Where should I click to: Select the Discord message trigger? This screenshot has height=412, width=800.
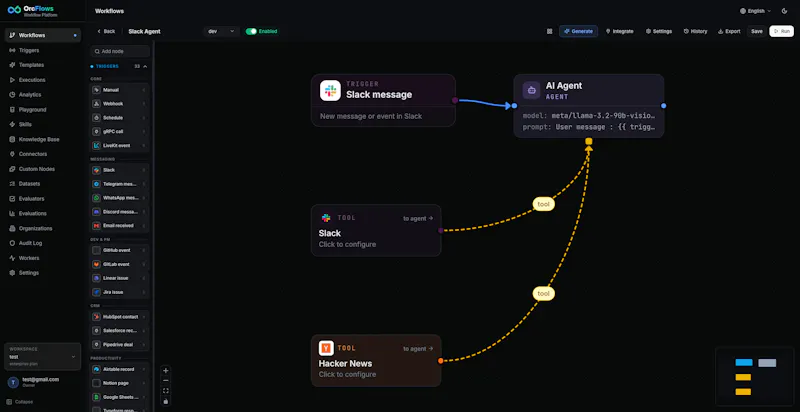coord(120,212)
